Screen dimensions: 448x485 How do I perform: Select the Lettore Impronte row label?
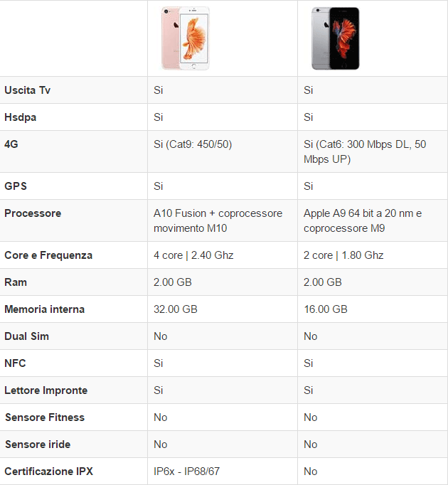[46, 390]
